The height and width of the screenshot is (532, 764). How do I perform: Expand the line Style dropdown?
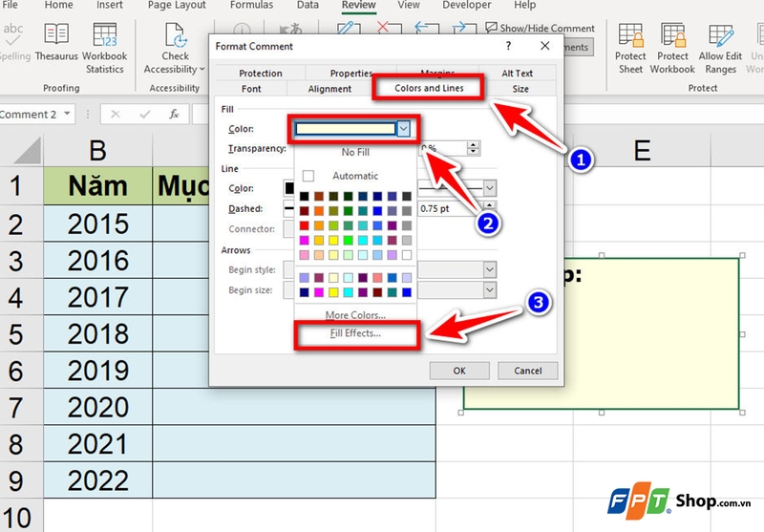[x=490, y=188]
